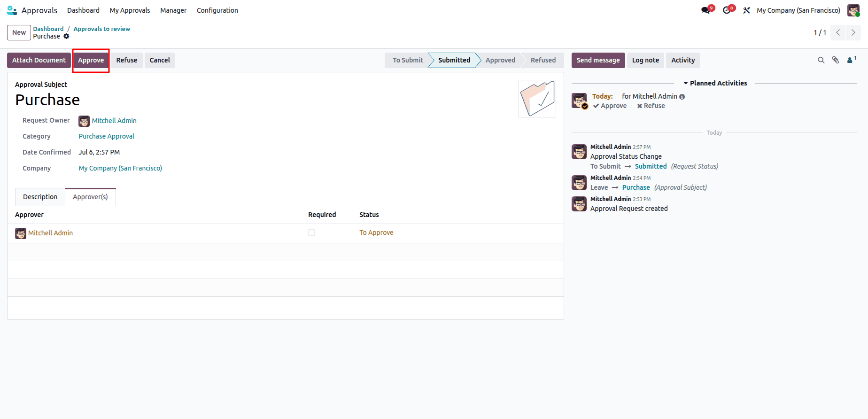Open the Mitchell Admin request owner link
This screenshot has height=419, width=868.
pos(114,121)
